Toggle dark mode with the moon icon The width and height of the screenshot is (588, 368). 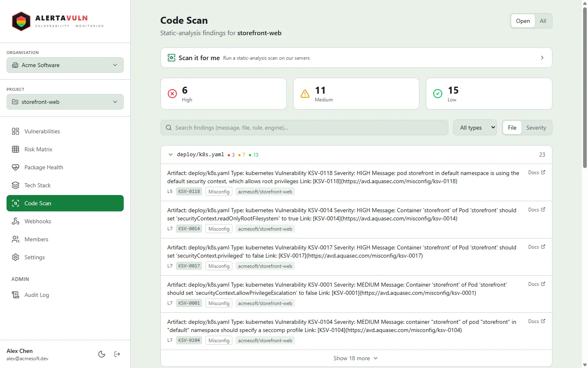tap(102, 354)
